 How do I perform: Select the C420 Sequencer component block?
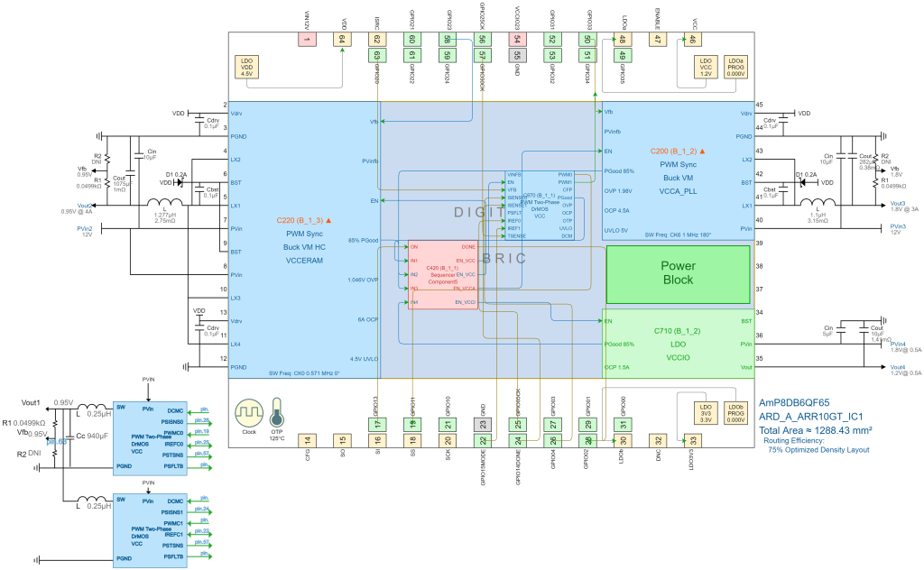[x=442, y=274]
